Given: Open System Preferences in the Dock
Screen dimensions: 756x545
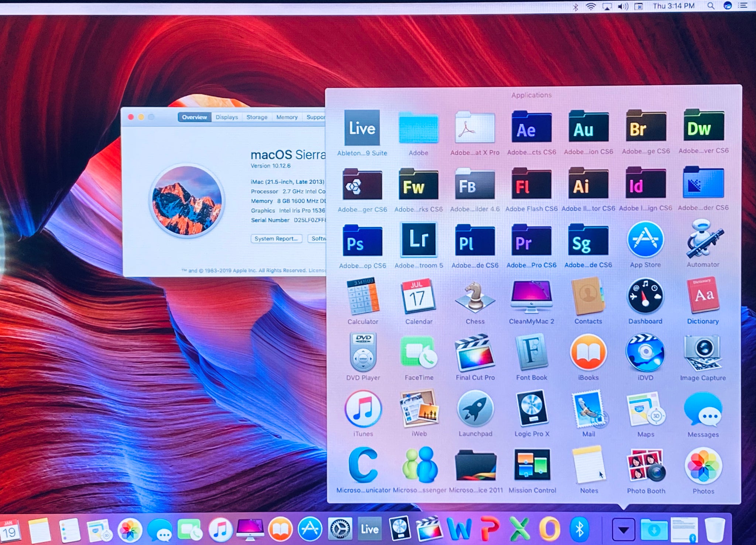Looking at the screenshot, I should point(340,529).
